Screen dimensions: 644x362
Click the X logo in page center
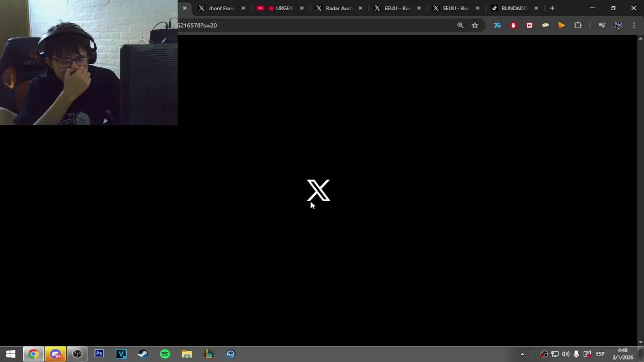[x=318, y=191]
